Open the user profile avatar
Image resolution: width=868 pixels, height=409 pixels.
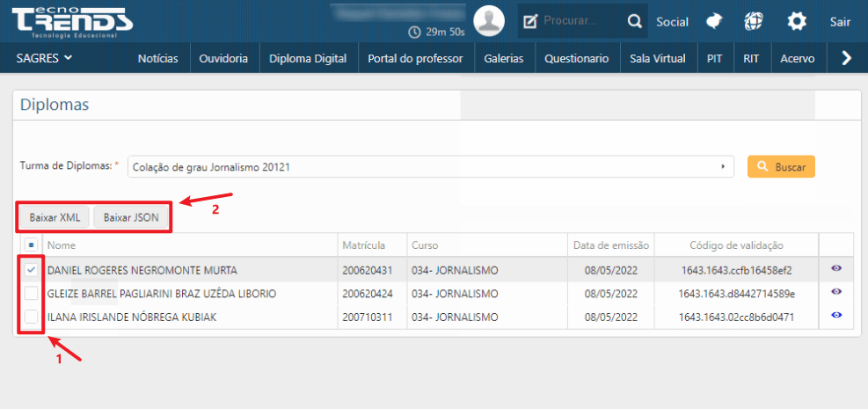click(x=489, y=21)
